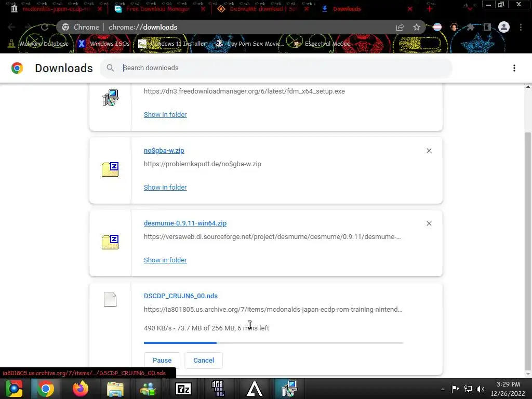Image resolution: width=532 pixels, height=399 pixels.
Task: Open the Windows ISOs bookmark
Action: point(104,44)
